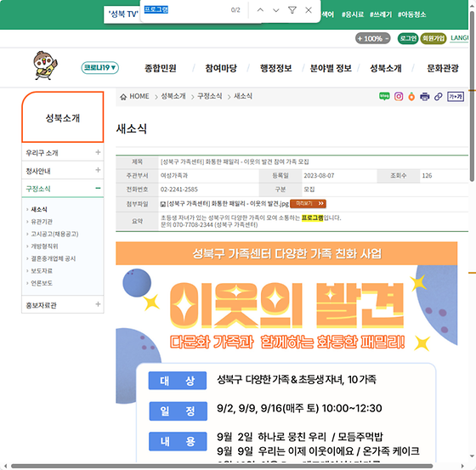Click the Seongbuk bird mascot logo
Screen dimensions: 476x470
pyautogui.click(x=45, y=65)
